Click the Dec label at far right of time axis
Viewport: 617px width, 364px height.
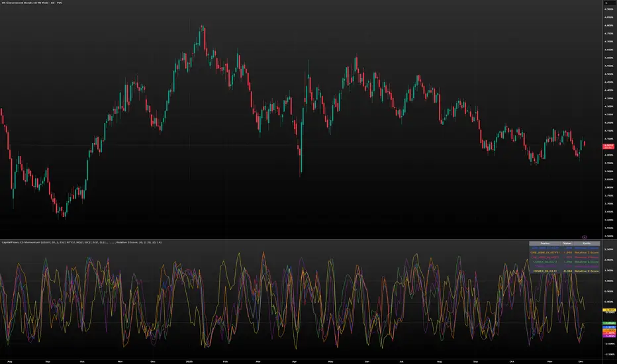tap(581, 361)
